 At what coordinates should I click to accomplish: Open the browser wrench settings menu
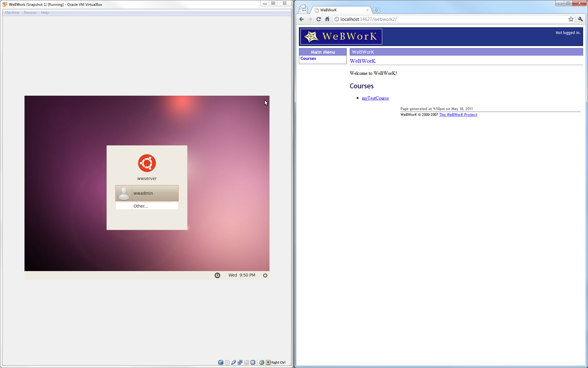[x=580, y=19]
